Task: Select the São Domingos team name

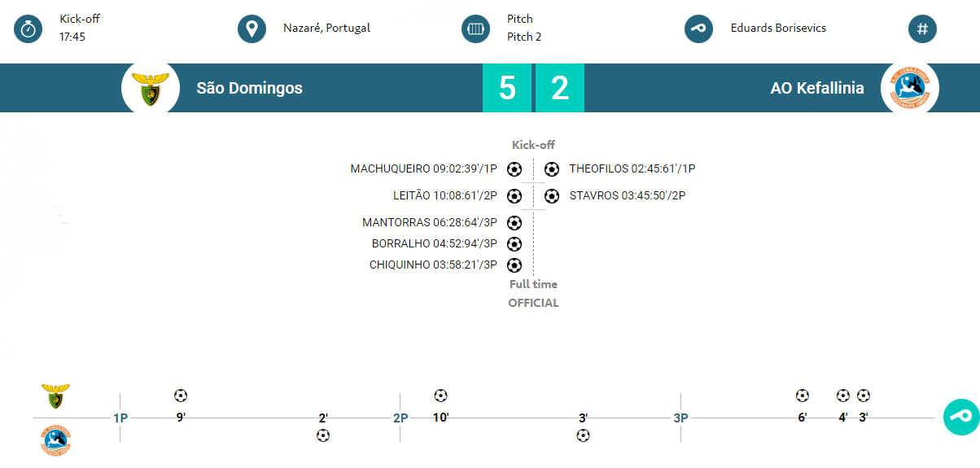Action: [249, 88]
